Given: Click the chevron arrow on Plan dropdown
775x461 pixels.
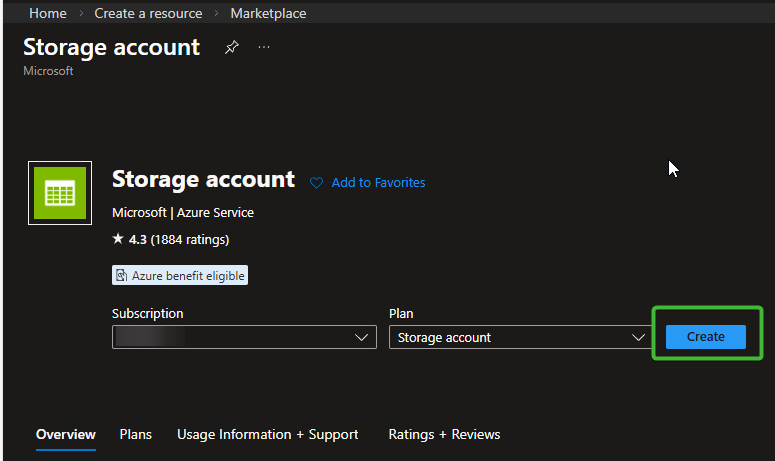Looking at the screenshot, I should [639, 338].
